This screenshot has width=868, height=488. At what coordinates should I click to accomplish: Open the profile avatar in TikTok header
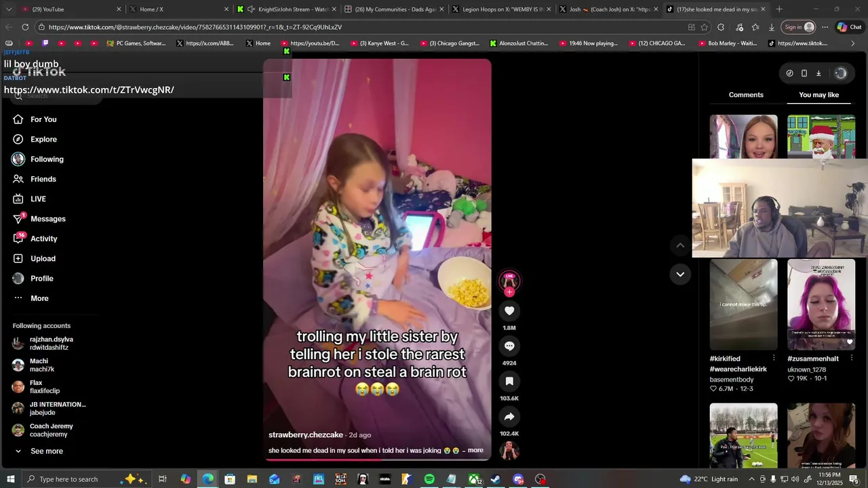pyautogui.click(x=841, y=73)
